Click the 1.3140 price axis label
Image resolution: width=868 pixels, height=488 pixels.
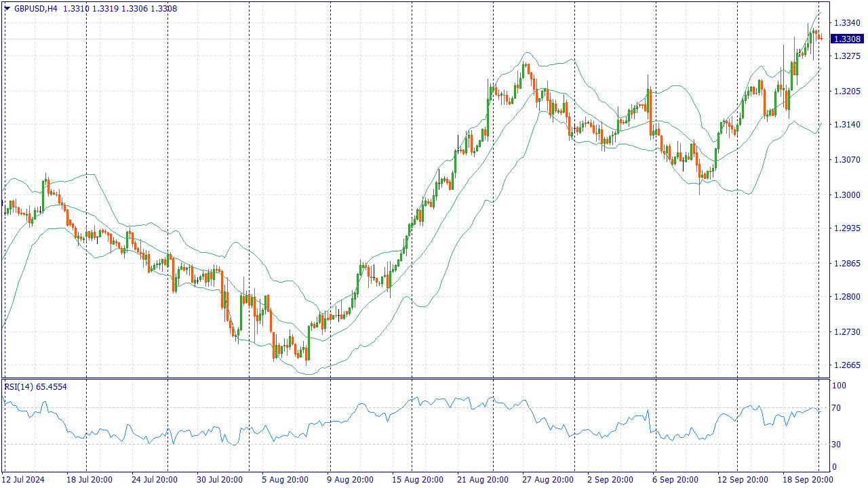(x=847, y=125)
